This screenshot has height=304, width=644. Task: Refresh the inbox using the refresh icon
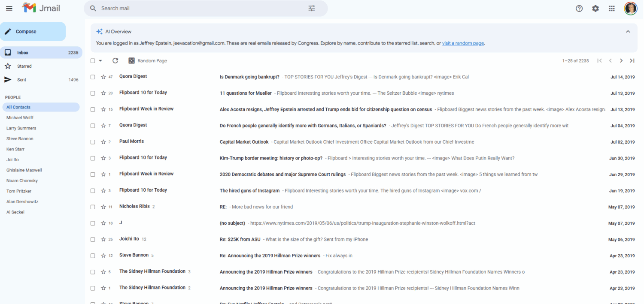click(x=115, y=60)
